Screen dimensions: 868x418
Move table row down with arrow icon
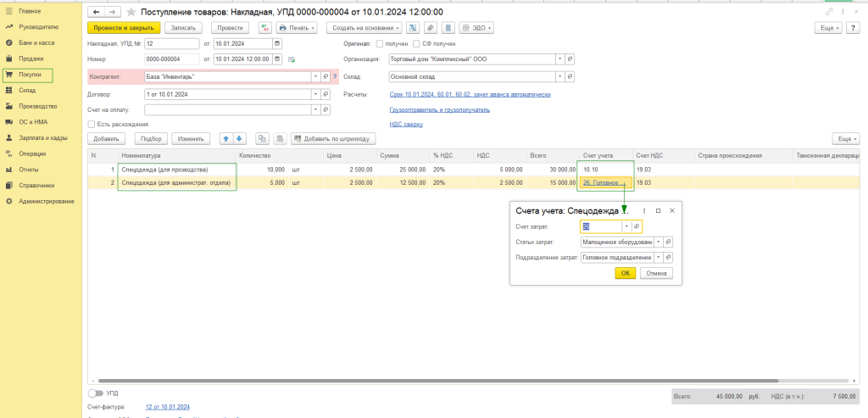pyautogui.click(x=239, y=138)
